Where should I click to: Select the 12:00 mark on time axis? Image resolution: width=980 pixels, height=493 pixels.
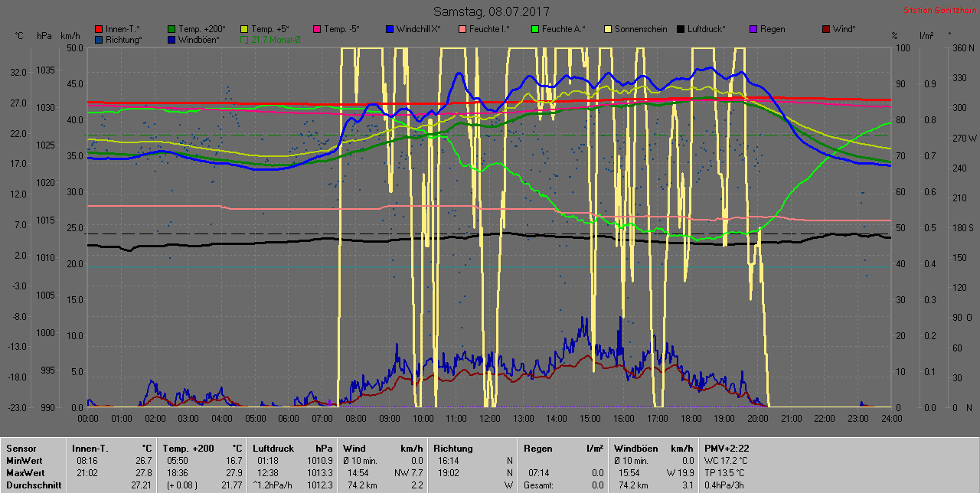[490, 419]
